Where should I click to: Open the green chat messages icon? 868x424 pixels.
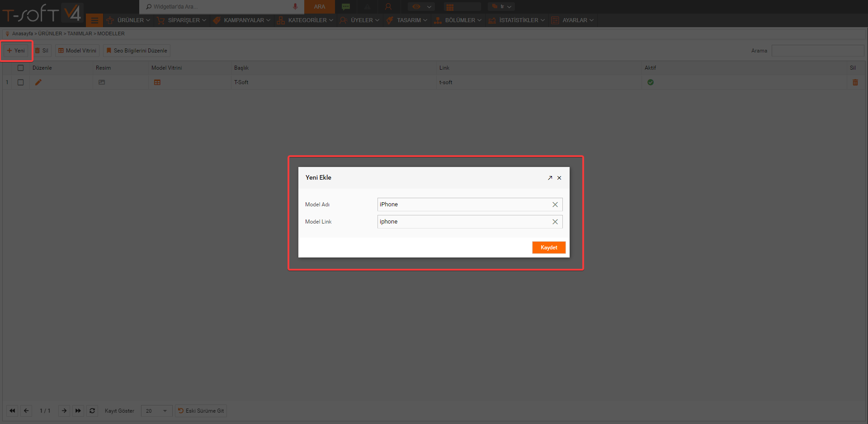(x=346, y=6)
